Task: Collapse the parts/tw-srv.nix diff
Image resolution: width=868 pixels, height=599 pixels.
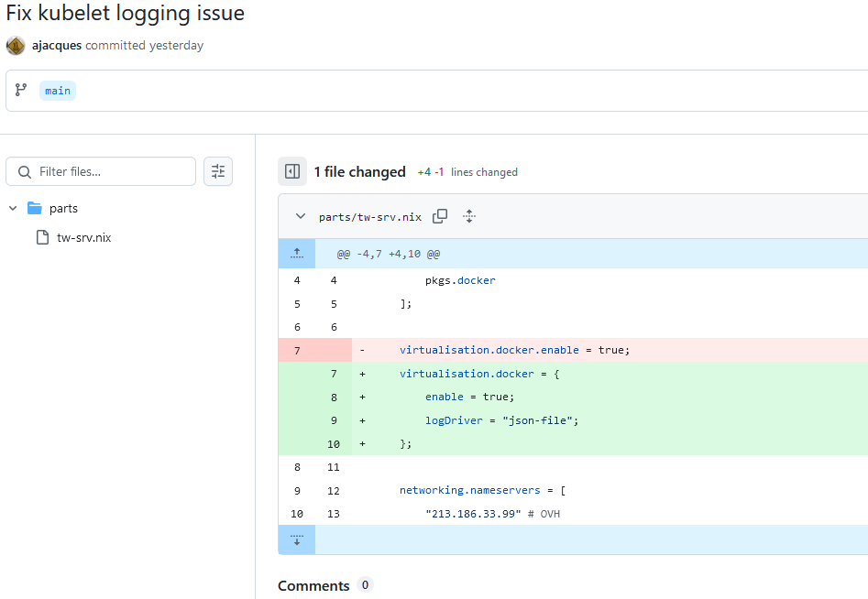Action: pos(300,216)
